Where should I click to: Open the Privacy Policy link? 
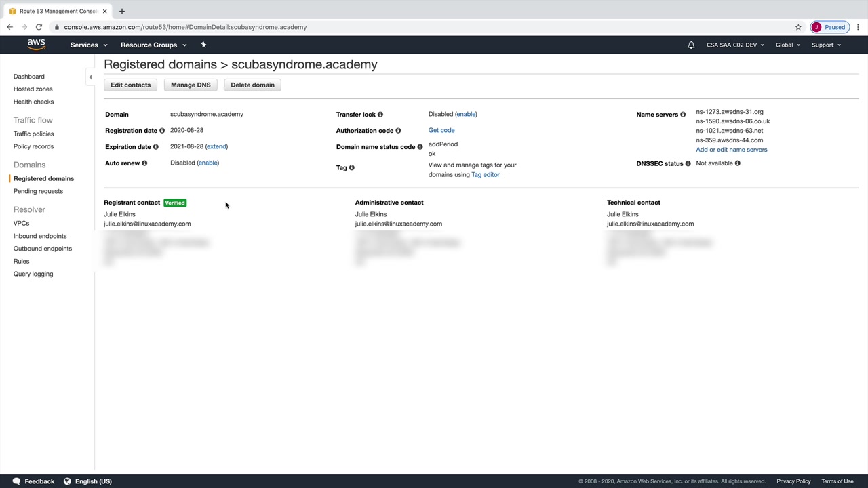pyautogui.click(x=794, y=481)
